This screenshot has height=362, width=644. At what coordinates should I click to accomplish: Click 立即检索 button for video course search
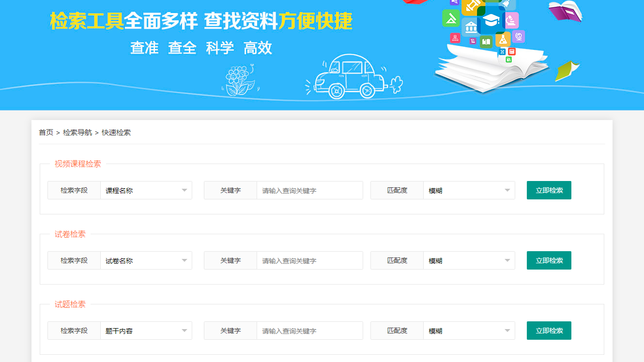549,190
